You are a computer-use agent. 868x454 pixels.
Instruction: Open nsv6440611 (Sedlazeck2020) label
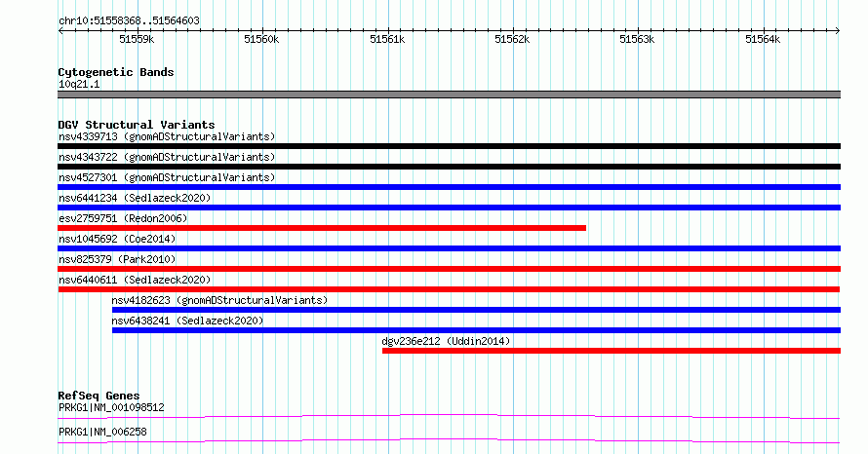tap(135, 280)
